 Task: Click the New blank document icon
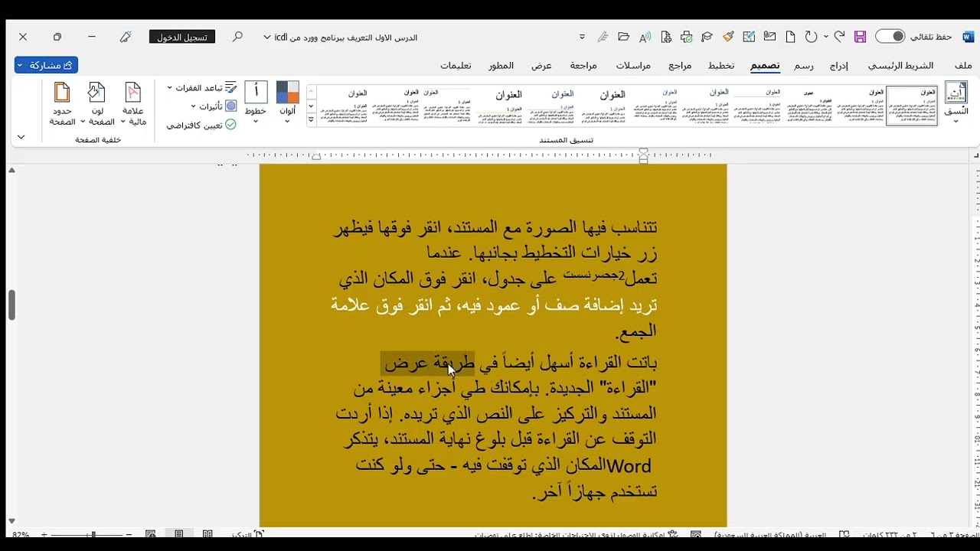click(790, 37)
